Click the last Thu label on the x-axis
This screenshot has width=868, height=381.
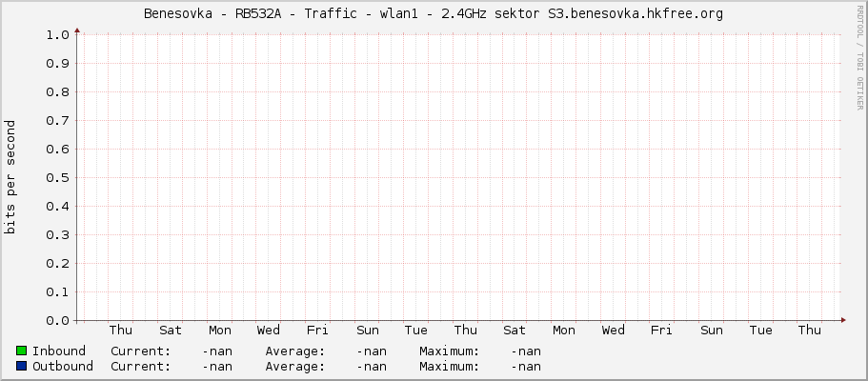click(810, 331)
